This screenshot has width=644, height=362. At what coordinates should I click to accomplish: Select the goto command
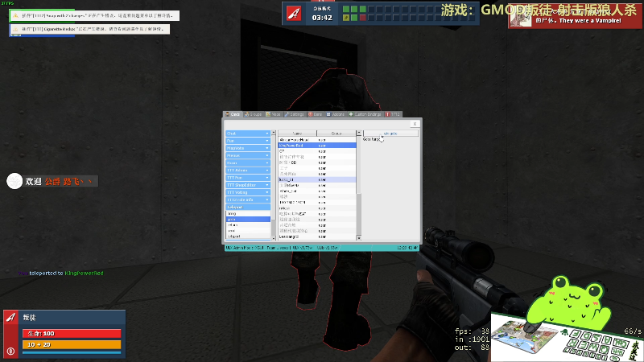pyautogui.click(x=248, y=219)
